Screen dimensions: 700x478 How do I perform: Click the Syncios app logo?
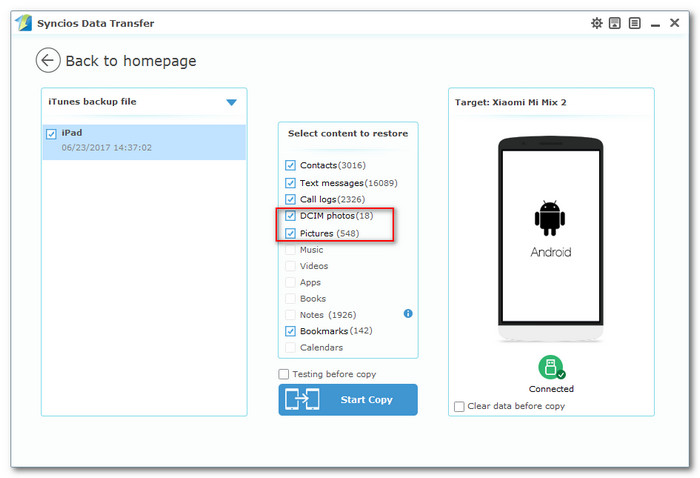coord(24,23)
